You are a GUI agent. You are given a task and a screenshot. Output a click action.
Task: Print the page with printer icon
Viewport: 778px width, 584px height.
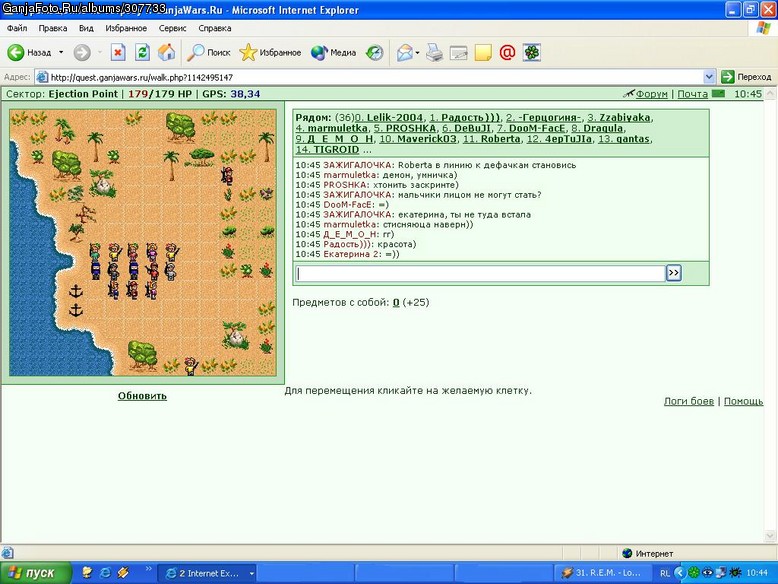click(434, 52)
